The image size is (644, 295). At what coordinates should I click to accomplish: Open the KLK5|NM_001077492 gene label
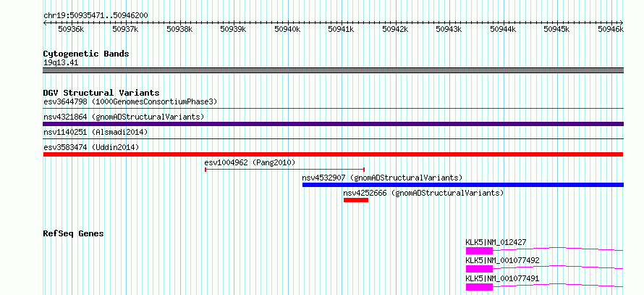click(x=502, y=260)
